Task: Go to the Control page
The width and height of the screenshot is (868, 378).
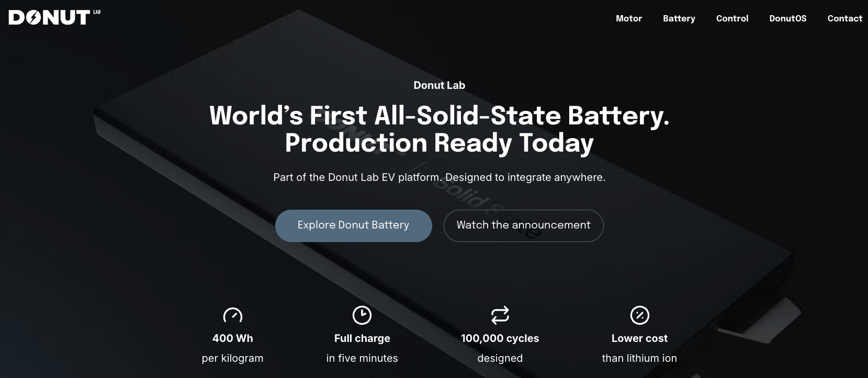Action: point(732,18)
